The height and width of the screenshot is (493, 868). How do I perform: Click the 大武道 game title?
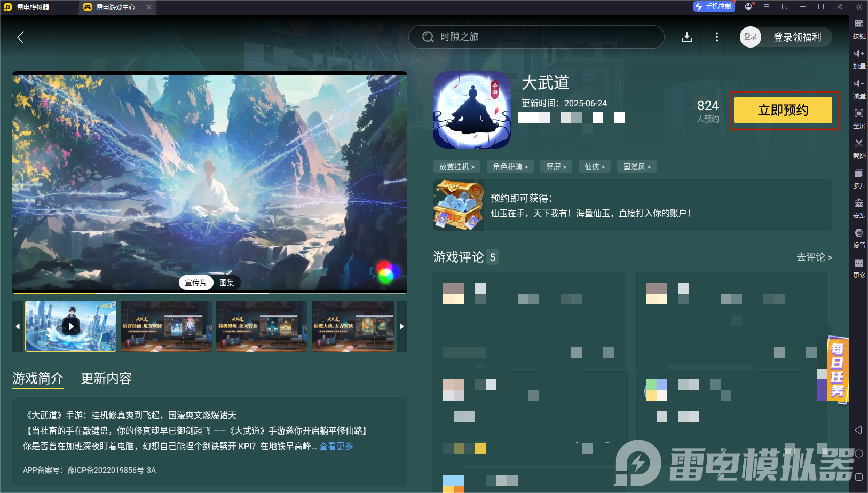(546, 83)
